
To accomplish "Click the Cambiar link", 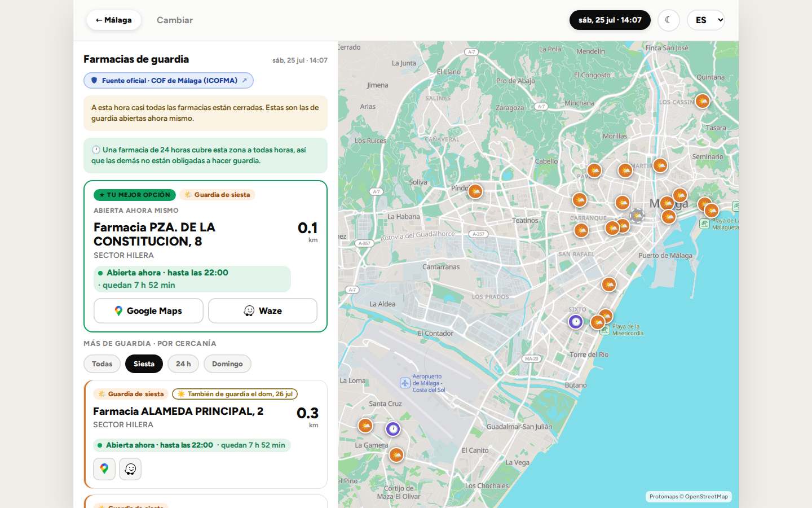I will pyautogui.click(x=175, y=20).
